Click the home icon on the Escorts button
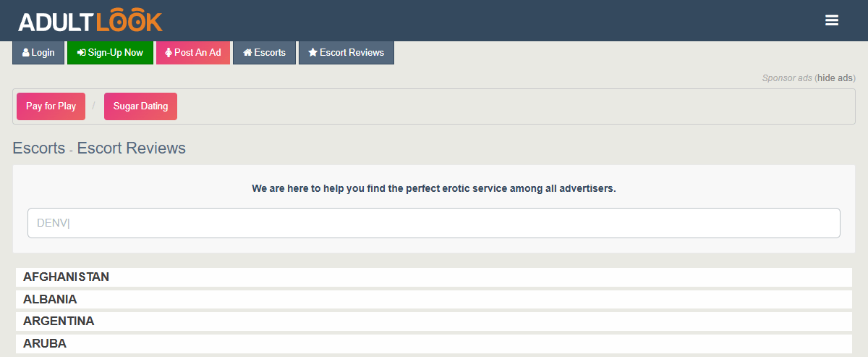 [247, 53]
